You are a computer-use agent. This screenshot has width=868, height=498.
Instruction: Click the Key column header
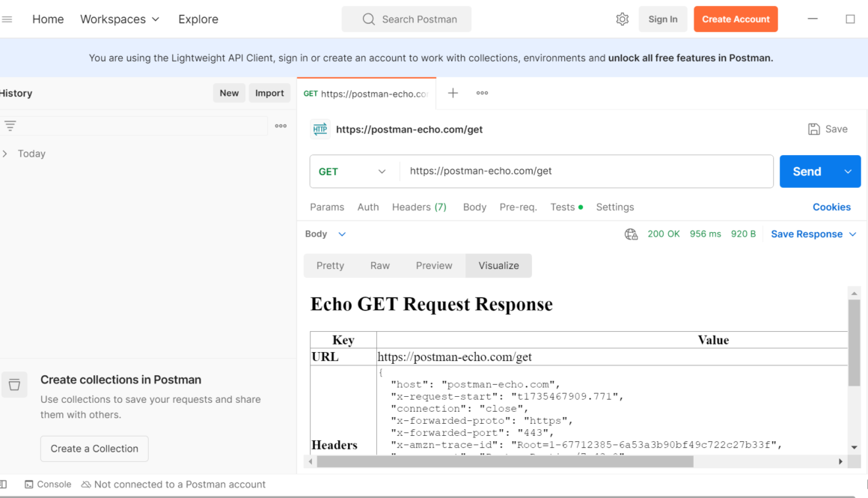343,340
